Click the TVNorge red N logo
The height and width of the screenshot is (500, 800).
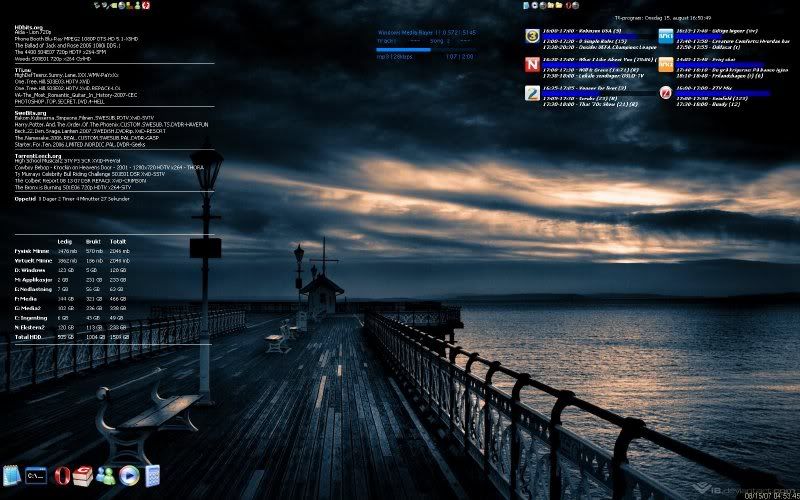[532, 64]
